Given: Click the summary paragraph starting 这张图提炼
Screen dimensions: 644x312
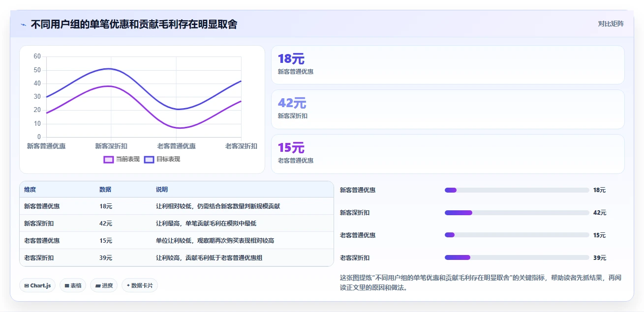Looking at the screenshot, I should pyautogui.click(x=481, y=283).
